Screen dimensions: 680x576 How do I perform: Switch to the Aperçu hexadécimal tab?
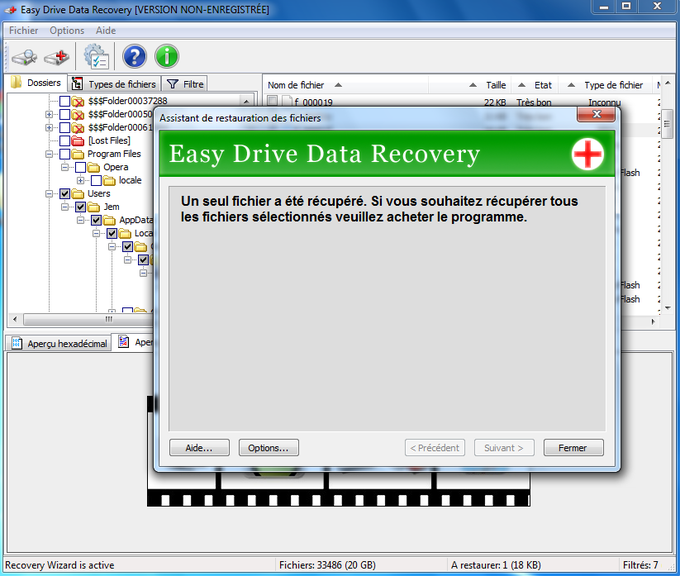click(x=59, y=344)
